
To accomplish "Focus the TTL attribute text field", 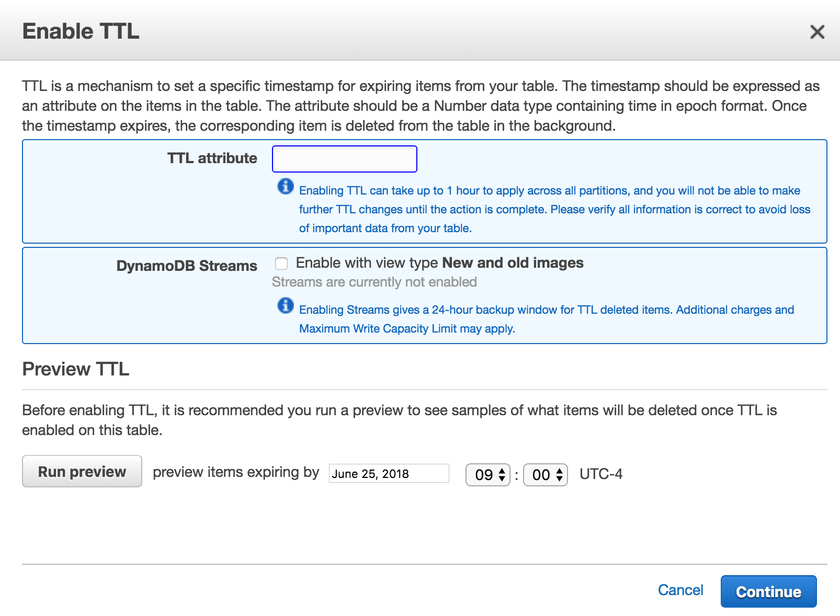I will pyautogui.click(x=344, y=159).
